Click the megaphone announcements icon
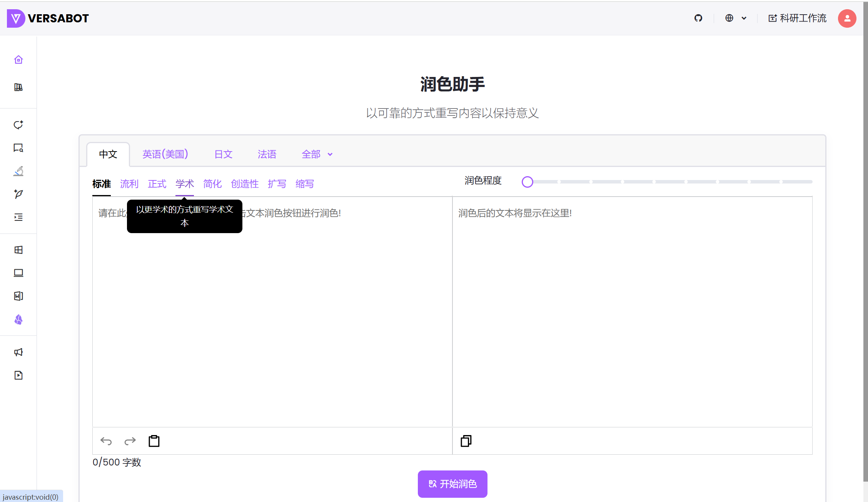The image size is (868, 502). point(18,352)
